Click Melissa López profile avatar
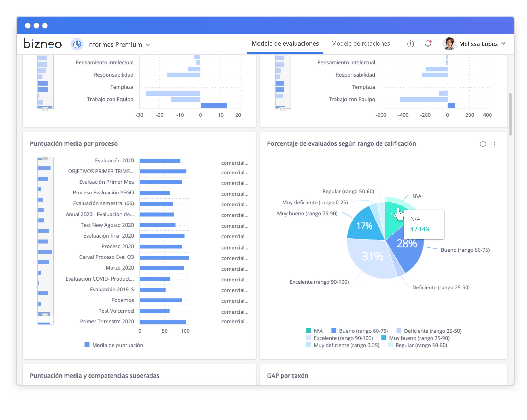The height and width of the screenshot is (420, 527). pos(449,44)
